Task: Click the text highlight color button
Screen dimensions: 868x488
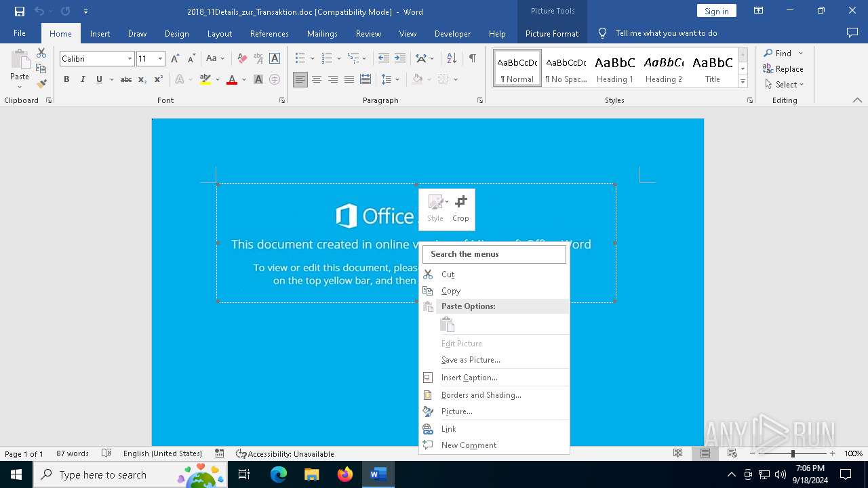Action: [x=205, y=79]
